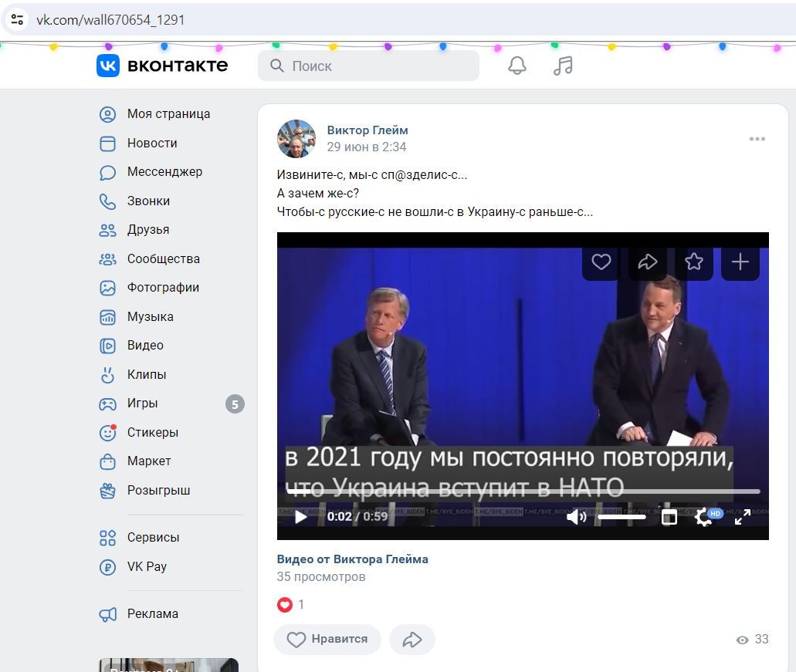Mute video with speaker icon
This screenshot has width=796, height=672.
(x=576, y=517)
